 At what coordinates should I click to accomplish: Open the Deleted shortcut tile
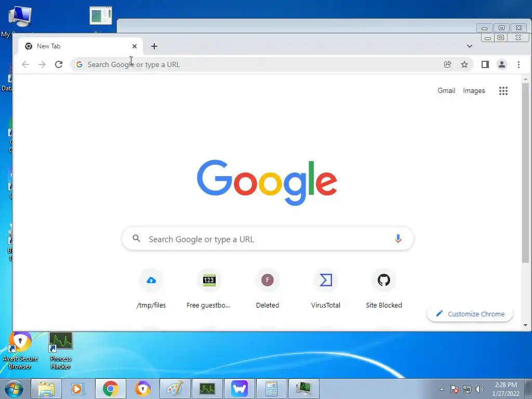tap(268, 288)
